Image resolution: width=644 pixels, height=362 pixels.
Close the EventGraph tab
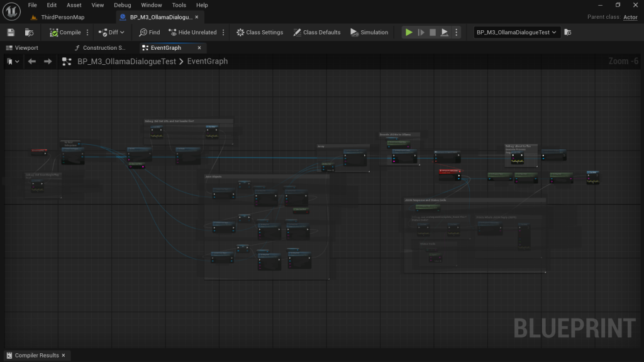[200, 48]
